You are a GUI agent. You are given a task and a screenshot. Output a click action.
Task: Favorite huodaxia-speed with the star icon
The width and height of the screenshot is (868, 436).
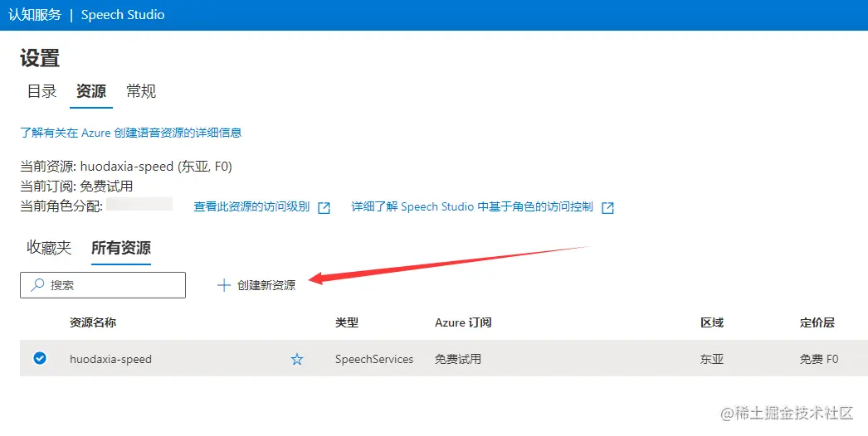297,360
